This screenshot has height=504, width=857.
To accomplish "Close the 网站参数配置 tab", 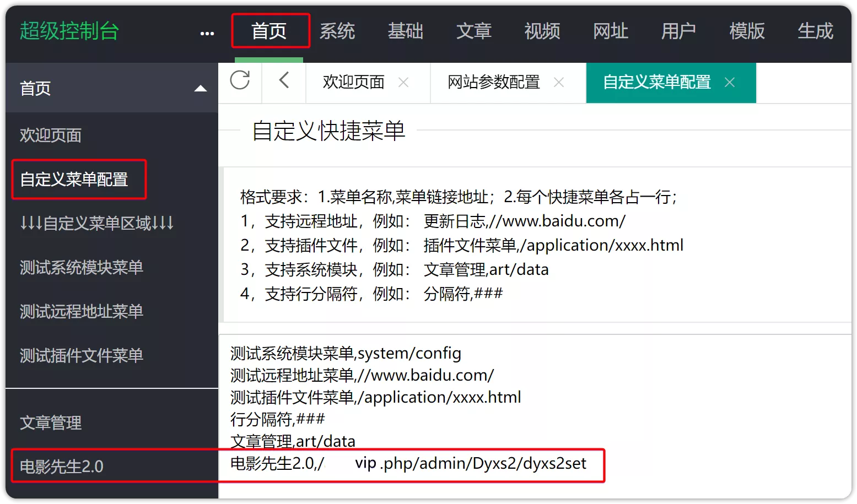I will 559,83.
